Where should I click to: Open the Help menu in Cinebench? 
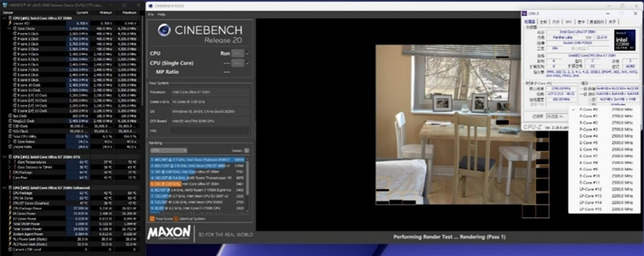coord(162,14)
